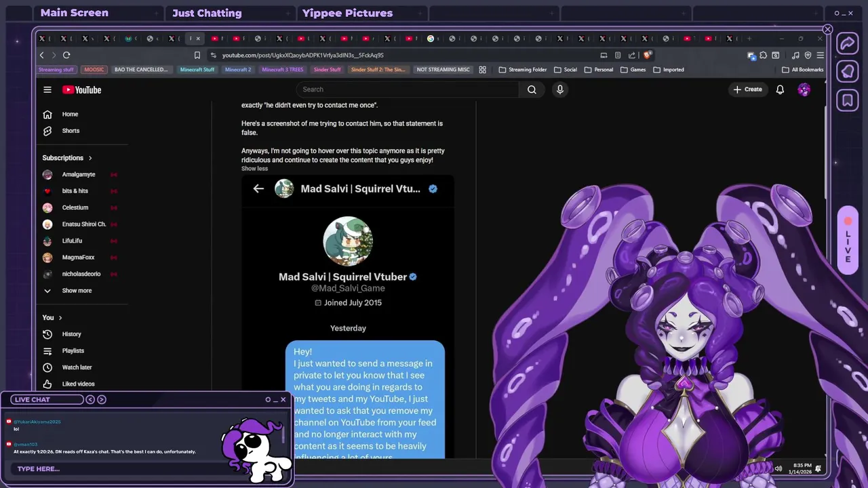Open the Minecraft Stuff bookmark

[x=197, y=70]
